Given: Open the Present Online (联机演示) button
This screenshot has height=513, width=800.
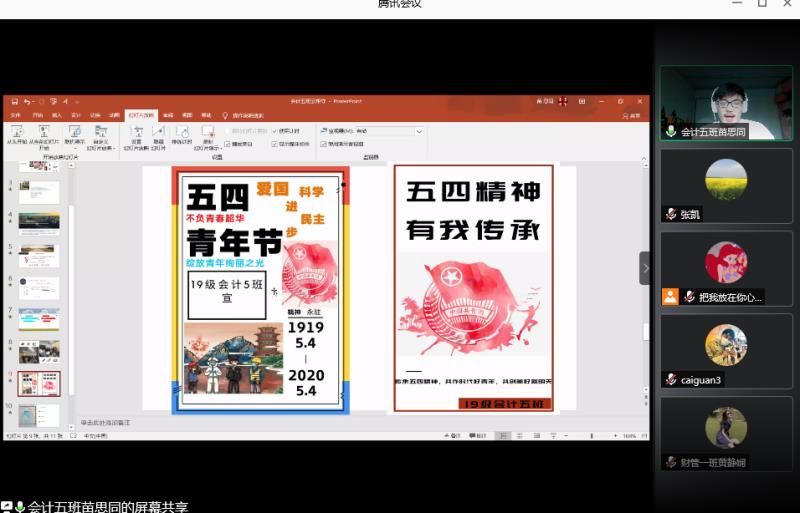Looking at the screenshot, I should [x=75, y=137].
